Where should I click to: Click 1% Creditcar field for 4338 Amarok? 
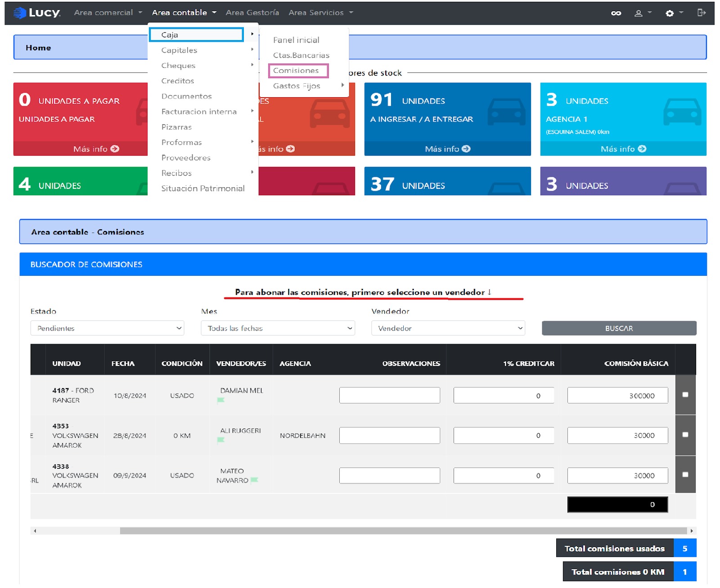tap(504, 475)
